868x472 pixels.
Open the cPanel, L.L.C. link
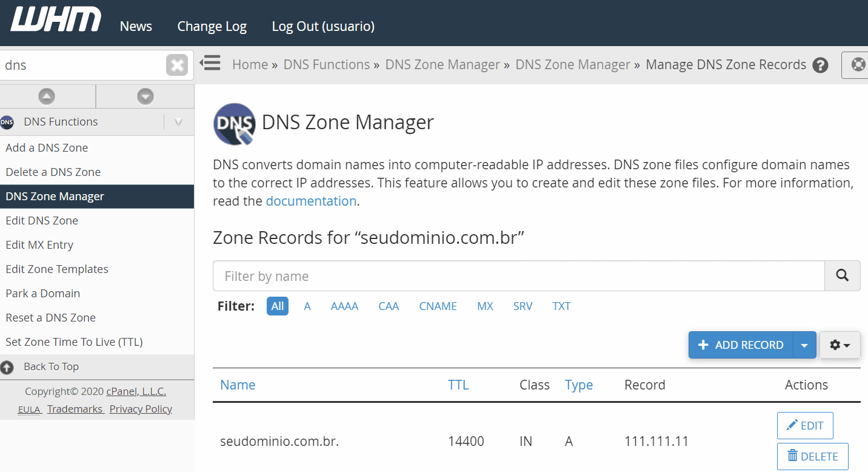click(x=136, y=392)
